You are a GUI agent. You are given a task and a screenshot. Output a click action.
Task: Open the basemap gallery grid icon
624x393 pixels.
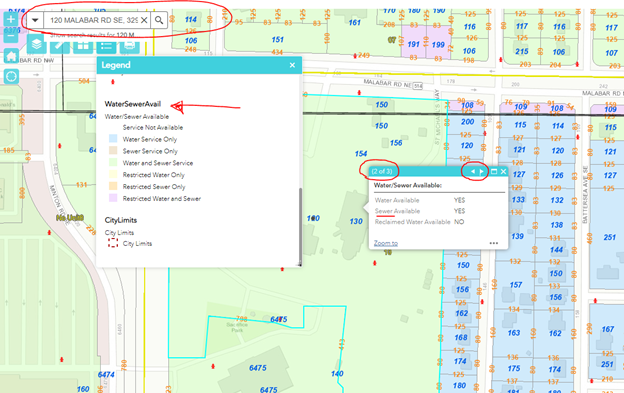tap(83, 45)
